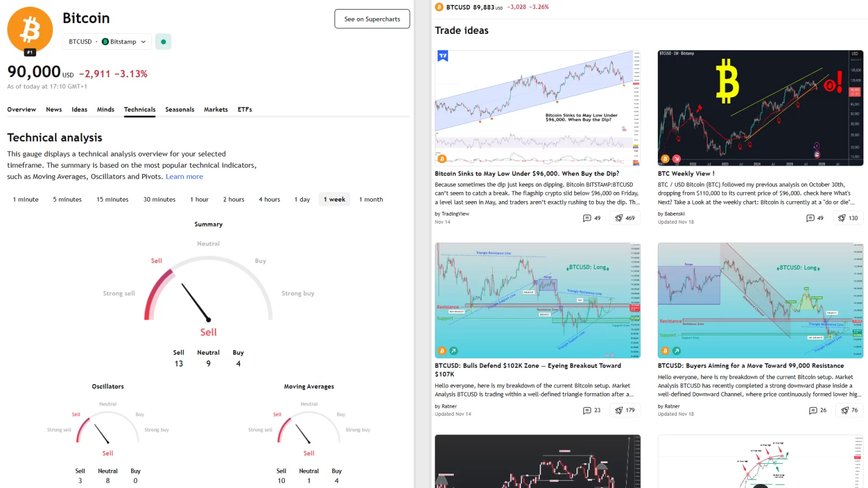Open the Seasonals tab

(x=180, y=110)
